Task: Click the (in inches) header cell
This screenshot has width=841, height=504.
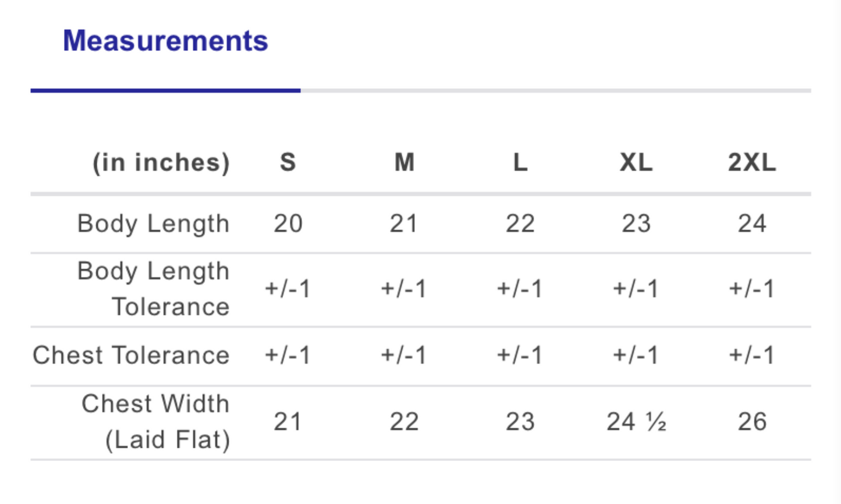Action: coord(161,163)
